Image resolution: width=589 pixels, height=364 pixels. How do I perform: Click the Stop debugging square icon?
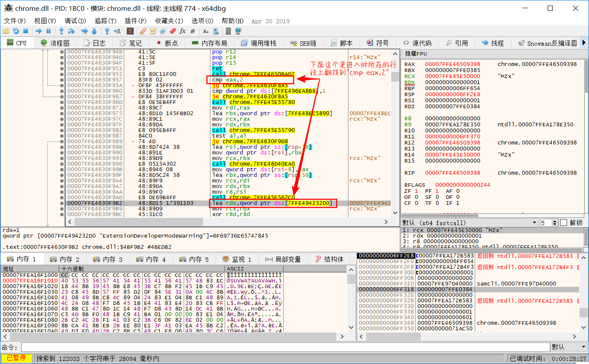pyautogui.click(x=25, y=31)
